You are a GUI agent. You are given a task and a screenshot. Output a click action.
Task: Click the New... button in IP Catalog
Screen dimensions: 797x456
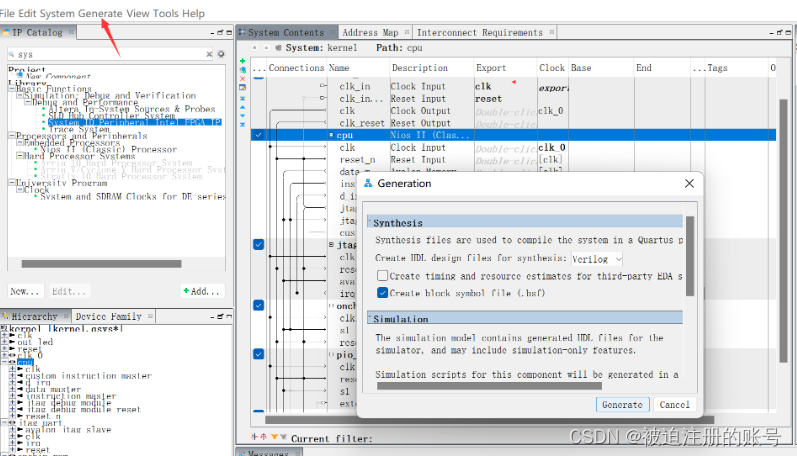(x=24, y=291)
